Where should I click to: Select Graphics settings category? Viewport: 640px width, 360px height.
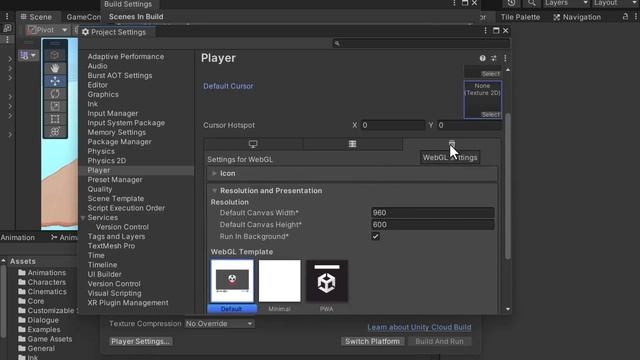[x=103, y=95]
